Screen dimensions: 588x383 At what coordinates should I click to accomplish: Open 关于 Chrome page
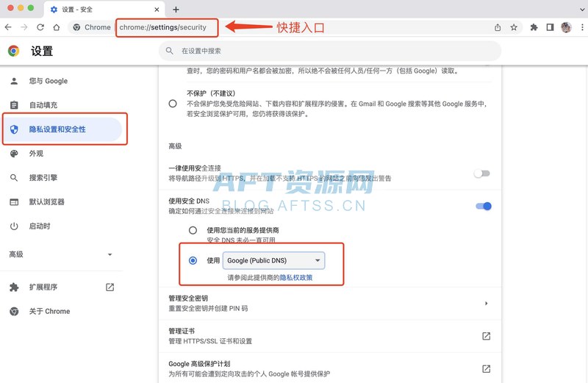(49, 311)
